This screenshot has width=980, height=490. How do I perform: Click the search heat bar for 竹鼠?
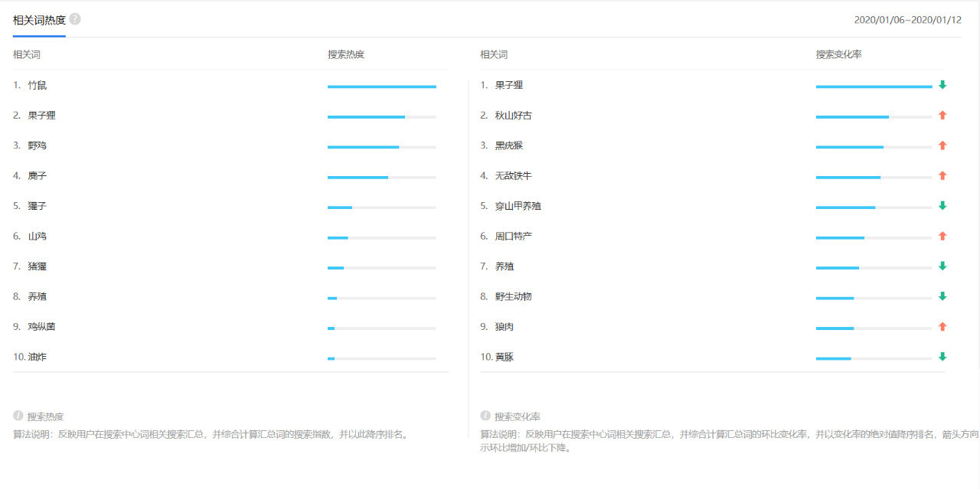click(382, 87)
